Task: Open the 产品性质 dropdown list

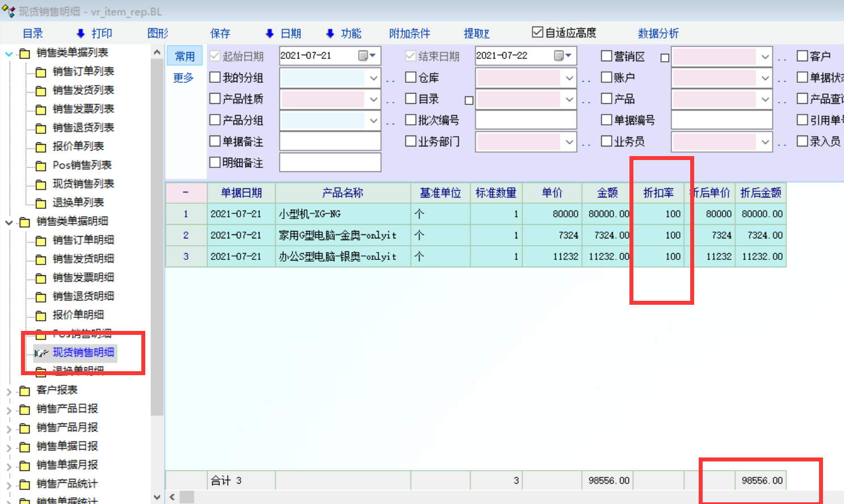Action: [373, 99]
